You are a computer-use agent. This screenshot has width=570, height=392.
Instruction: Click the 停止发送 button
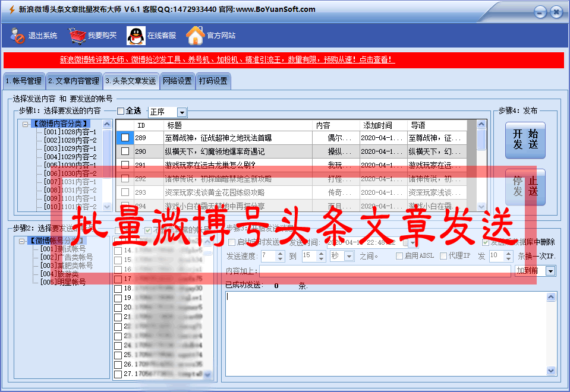click(525, 186)
